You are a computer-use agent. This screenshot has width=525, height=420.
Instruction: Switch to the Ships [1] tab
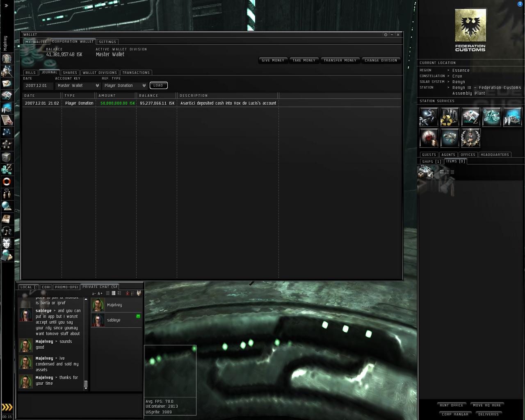(x=432, y=162)
